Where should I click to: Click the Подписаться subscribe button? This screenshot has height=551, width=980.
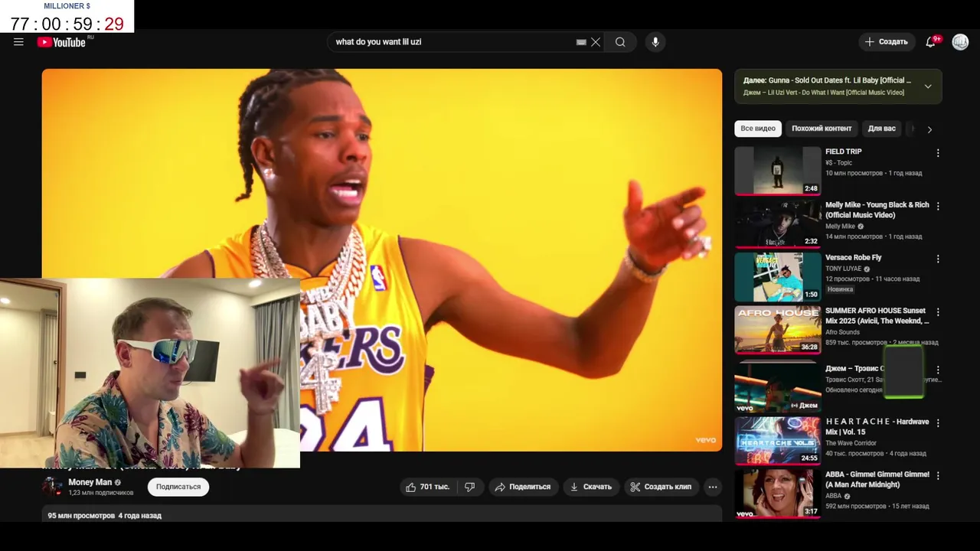[x=178, y=487]
